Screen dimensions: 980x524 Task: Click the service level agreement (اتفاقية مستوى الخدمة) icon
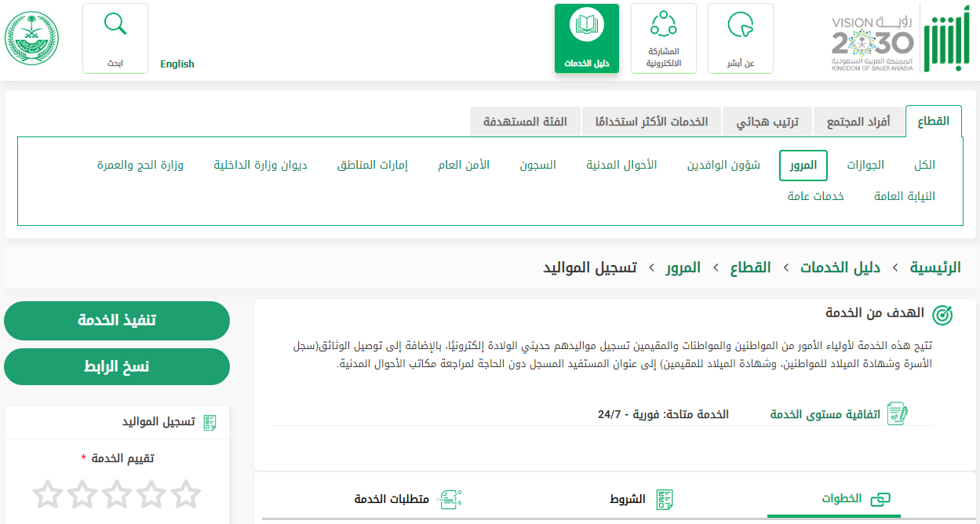tap(898, 414)
